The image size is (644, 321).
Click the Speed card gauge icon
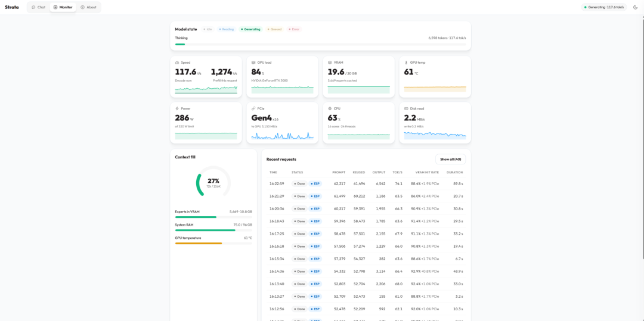pyautogui.click(x=177, y=63)
